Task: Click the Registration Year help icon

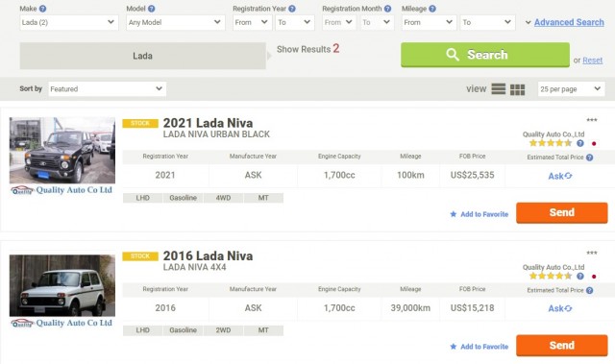Action: 292,9
